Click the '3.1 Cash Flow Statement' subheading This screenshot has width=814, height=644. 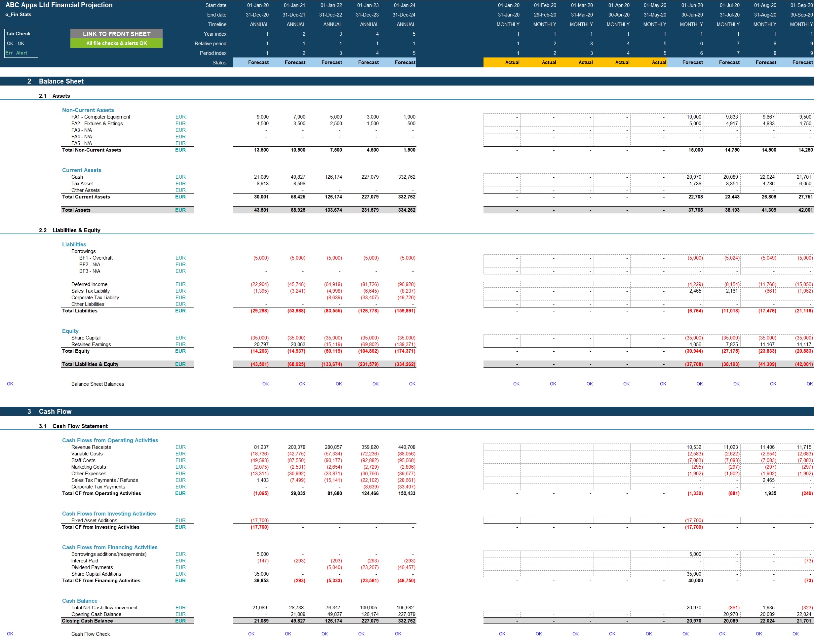(x=73, y=426)
